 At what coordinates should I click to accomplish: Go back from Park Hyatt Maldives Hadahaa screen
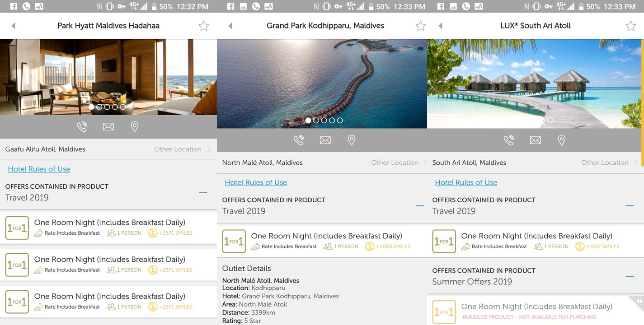pos(13,26)
